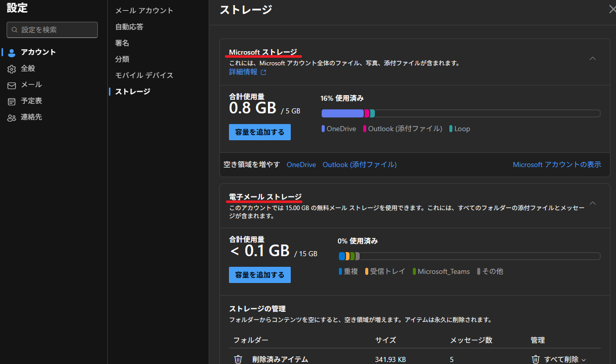Viewport: 616px width, 364px height.
Task: Click Loop legend teal swatch
Action: [x=451, y=129]
